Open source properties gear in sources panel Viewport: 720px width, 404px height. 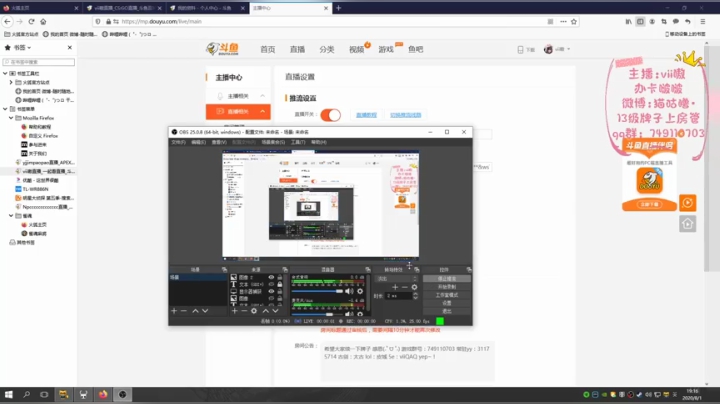(x=254, y=311)
